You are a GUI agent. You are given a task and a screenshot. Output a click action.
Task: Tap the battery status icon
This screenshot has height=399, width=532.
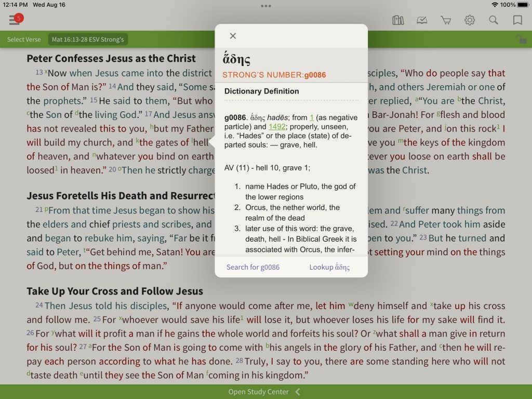[x=523, y=5]
